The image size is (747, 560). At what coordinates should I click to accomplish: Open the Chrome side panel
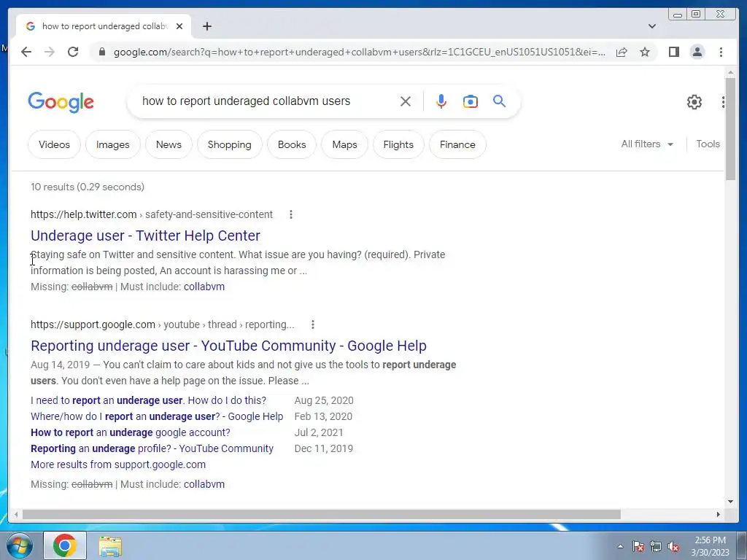[x=673, y=52]
